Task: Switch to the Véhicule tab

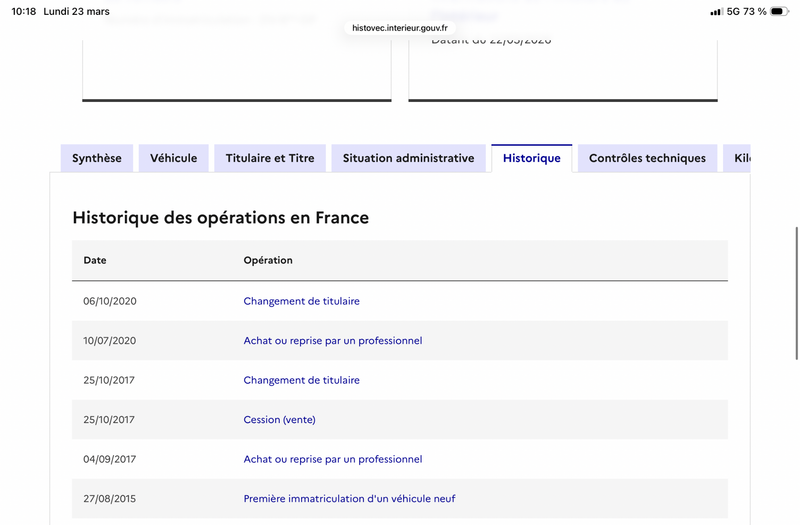Action: point(173,158)
